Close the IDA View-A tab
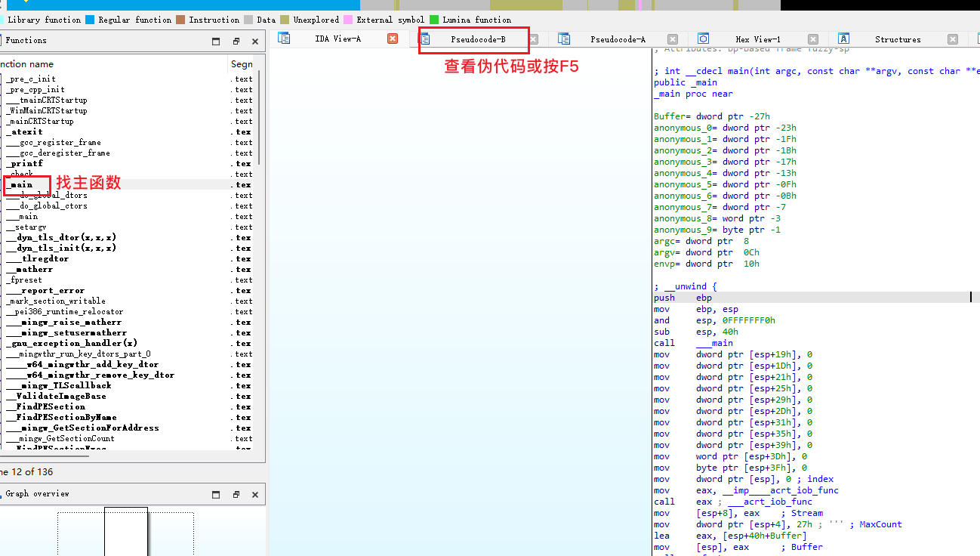This screenshot has height=556, width=980. [x=392, y=39]
